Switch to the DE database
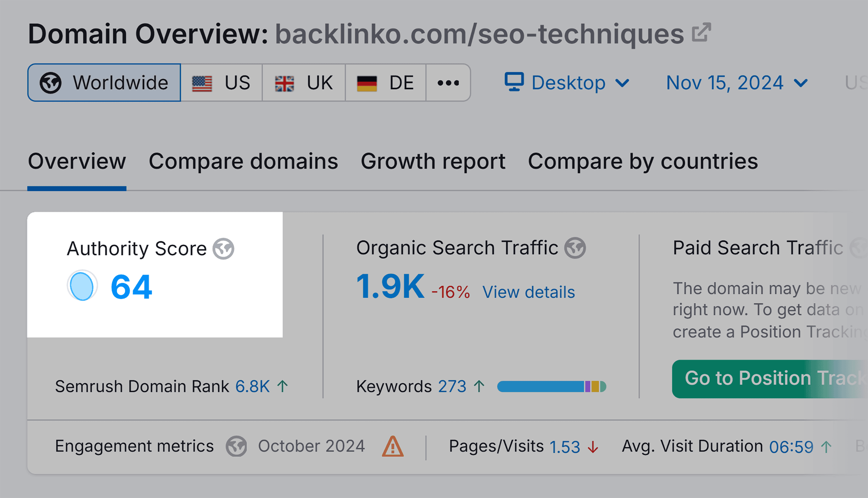The height and width of the screenshot is (498, 868). 386,83
